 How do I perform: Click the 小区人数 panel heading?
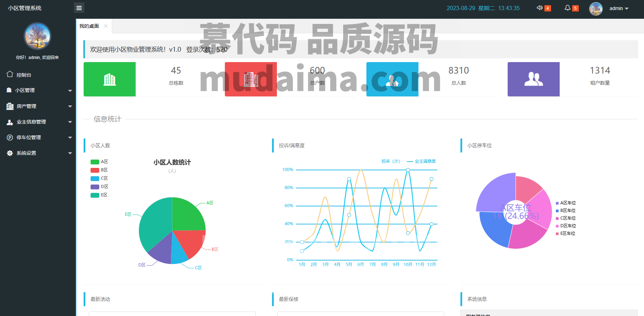point(100,145)
